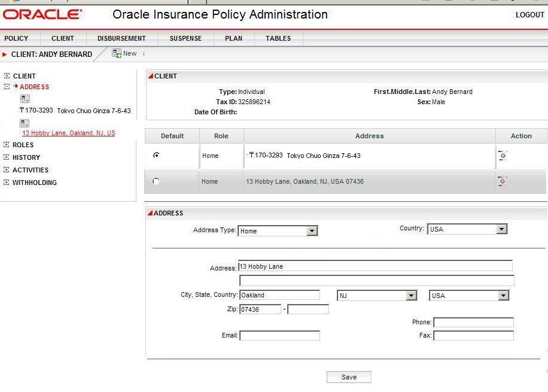Screen dimensions: 548x392
Task: Click the Role column header
Action: click(x=221, y=136)
